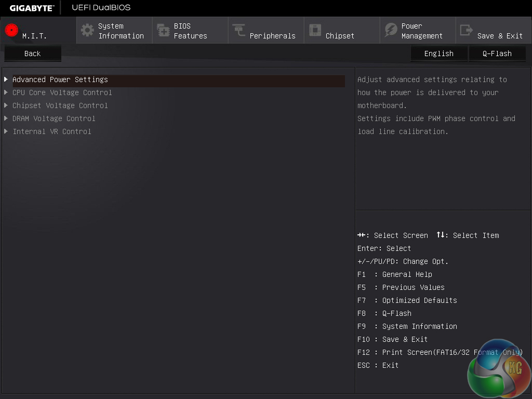Click the Peripherals tab icon
The width and height of the screenshot is (532, 399).
[x=239, y=30]
